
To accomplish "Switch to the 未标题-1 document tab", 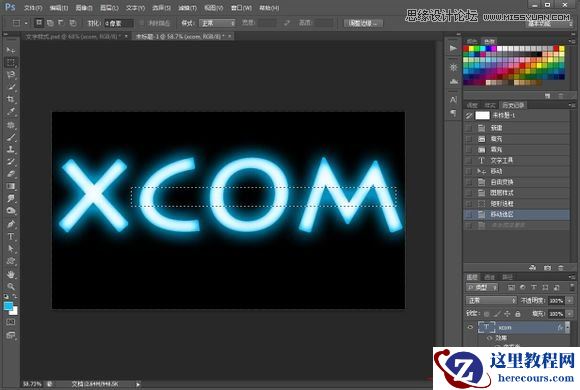I will [182, 36].
